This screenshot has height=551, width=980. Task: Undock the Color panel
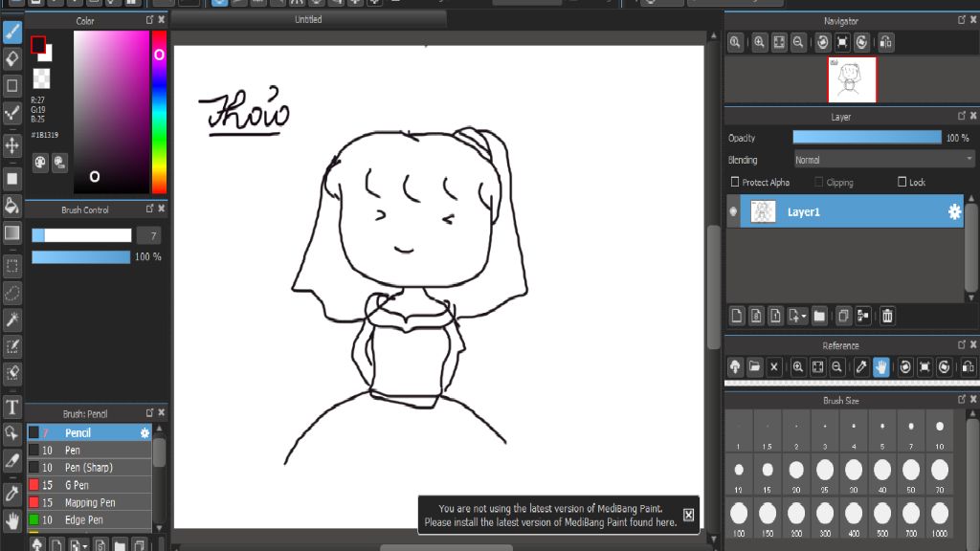(150, 20)
